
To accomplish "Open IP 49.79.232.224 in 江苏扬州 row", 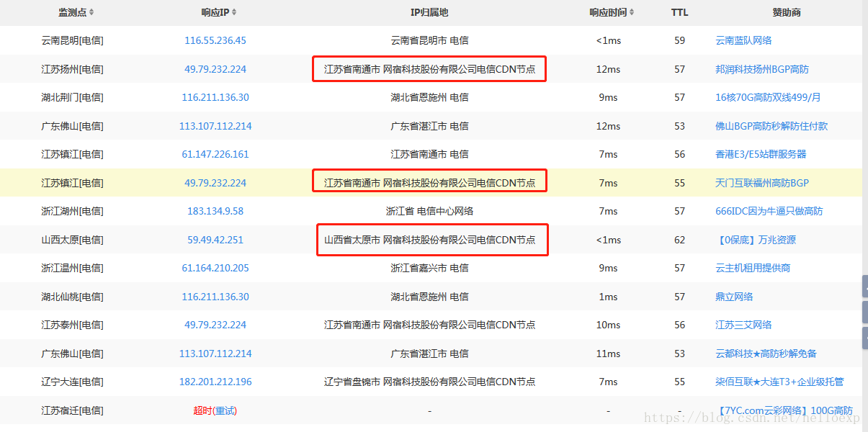I will tap(215, 69).
